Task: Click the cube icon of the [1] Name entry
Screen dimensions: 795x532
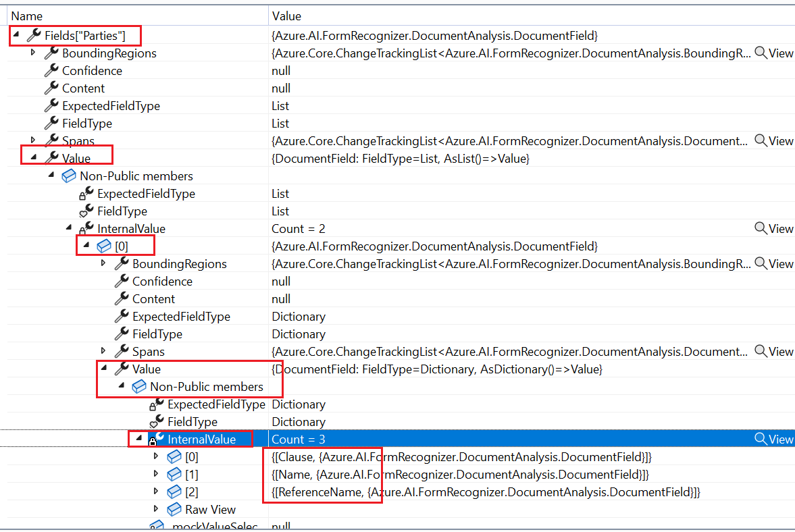Action: pos(174,474)
